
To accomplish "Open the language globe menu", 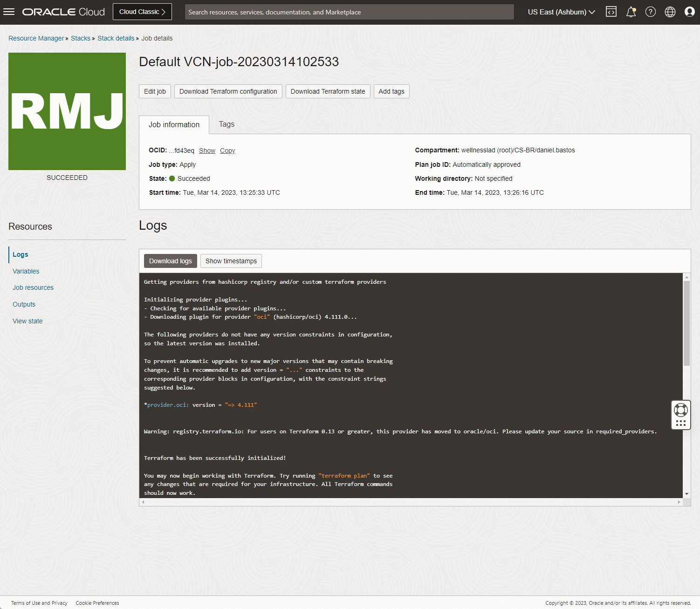I will [x=670, y=12].
